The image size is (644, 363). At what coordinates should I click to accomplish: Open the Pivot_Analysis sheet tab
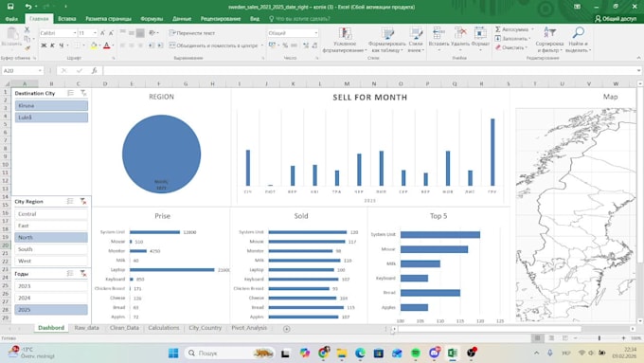(x=249, y=328)
